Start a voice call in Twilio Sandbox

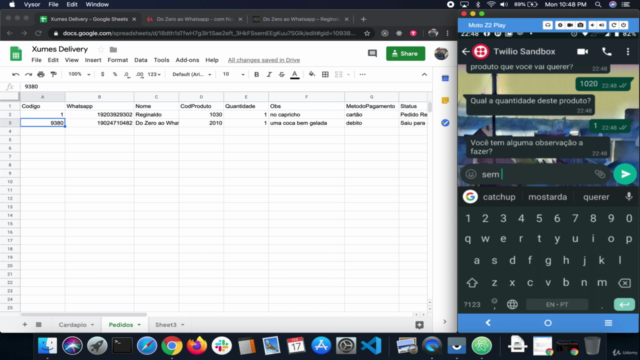tap(607, 52)
